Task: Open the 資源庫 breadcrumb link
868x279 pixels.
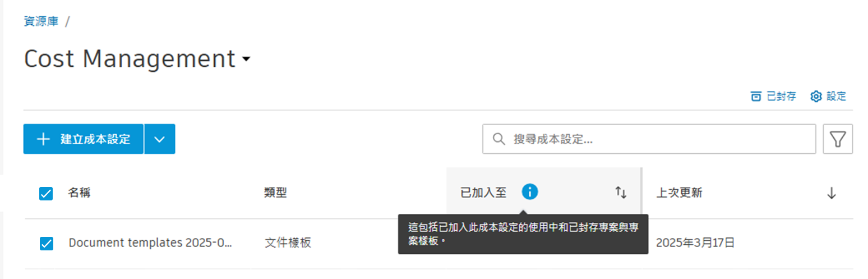Action: coord(41,22)
